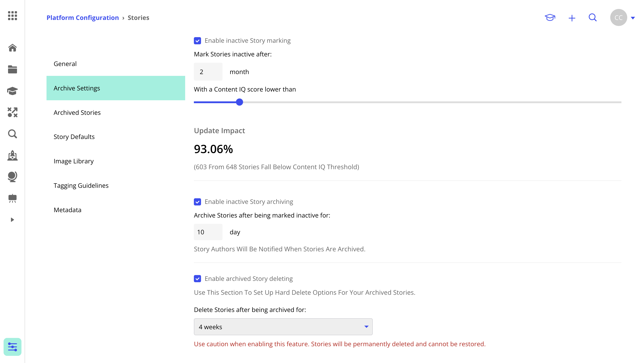
Task: Open the folder icon in sidebar
Action: point(13,69)
